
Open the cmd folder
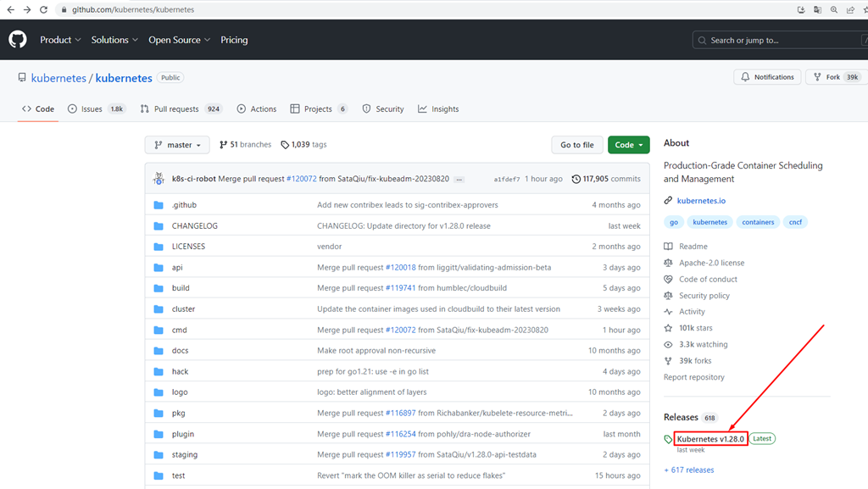coord(180,330)
